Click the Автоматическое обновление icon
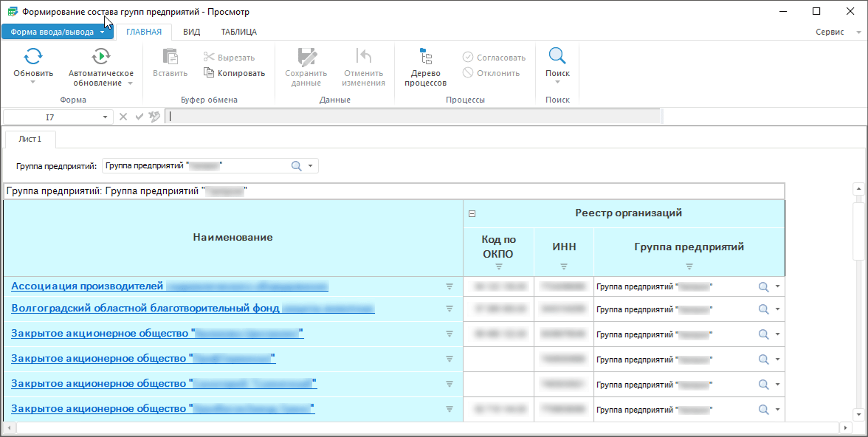Screen dimensions: 868x437 100,56
